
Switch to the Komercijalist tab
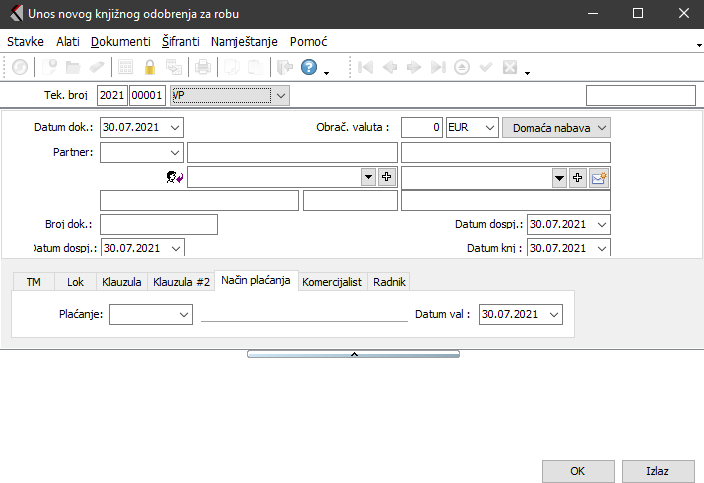331,282
